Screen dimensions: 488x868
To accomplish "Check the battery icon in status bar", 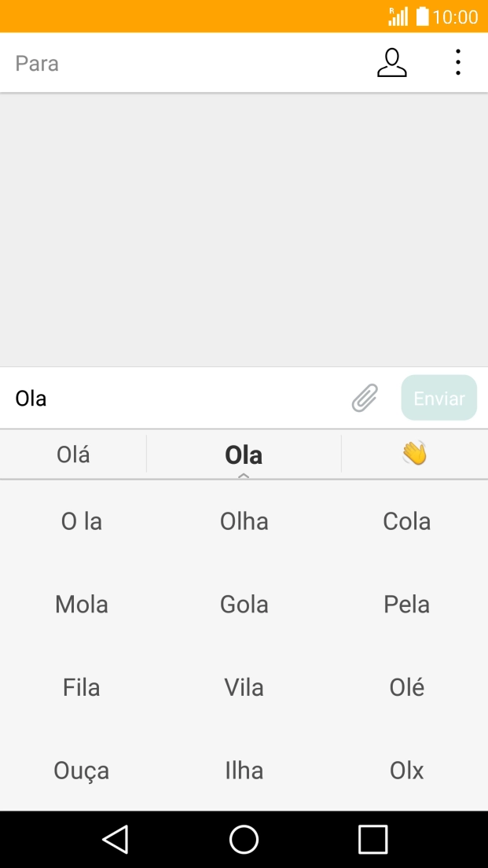I will coord(424,16).
